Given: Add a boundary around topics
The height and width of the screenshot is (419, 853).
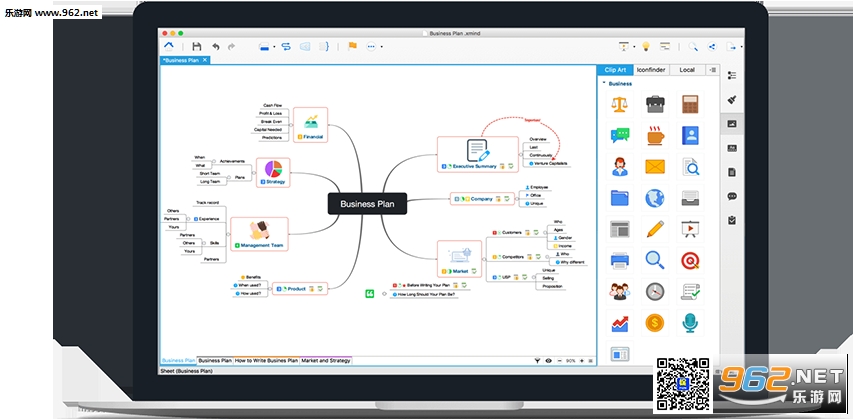Looking at the screenshot, I should pyautogui.click(x=305, y=47).
